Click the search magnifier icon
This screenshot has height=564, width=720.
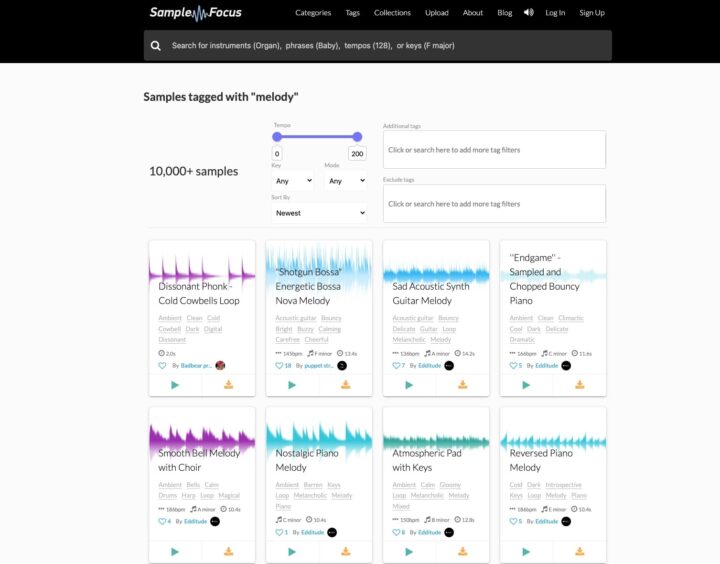point(156,46)
